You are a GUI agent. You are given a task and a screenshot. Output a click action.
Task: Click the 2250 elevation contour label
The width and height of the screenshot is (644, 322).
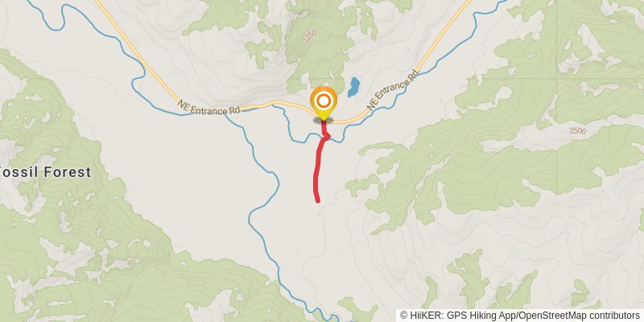[309, 38]
